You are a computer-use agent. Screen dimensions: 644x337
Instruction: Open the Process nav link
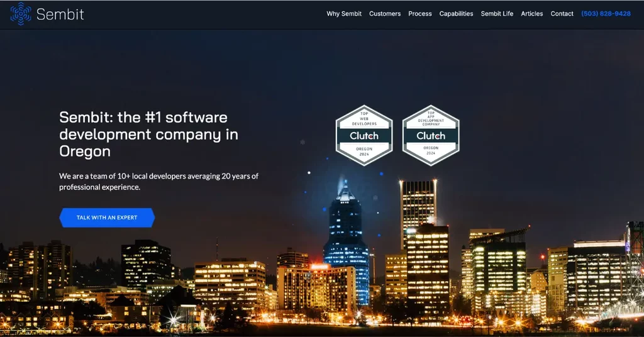419,14
